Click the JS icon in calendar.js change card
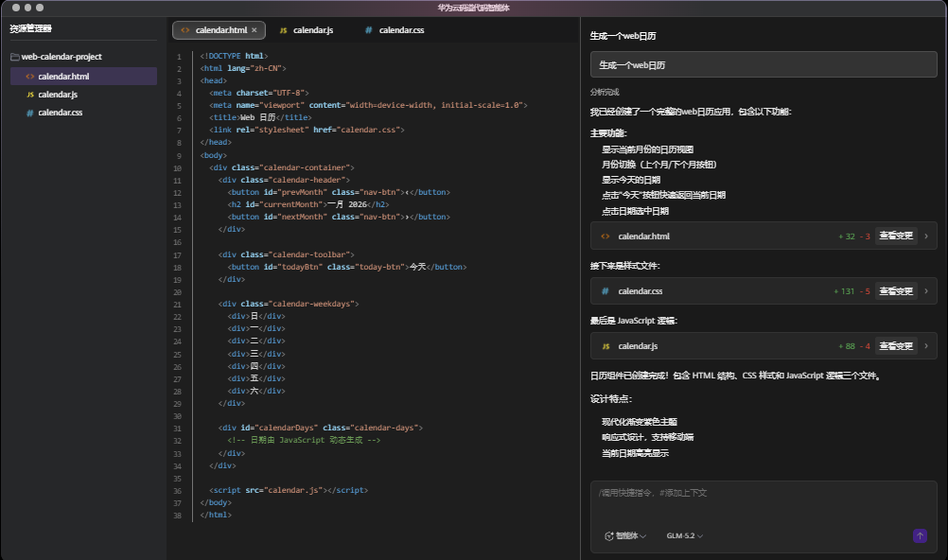This screenshot has width=948, height=560. pos(606,346)
